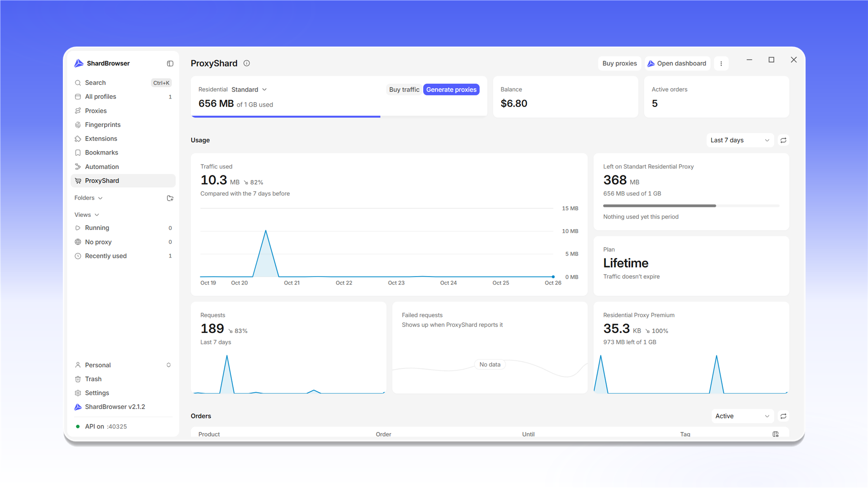Open the Search field in sidebar
The width and height of the screenshot is (868, 488).
123,83
